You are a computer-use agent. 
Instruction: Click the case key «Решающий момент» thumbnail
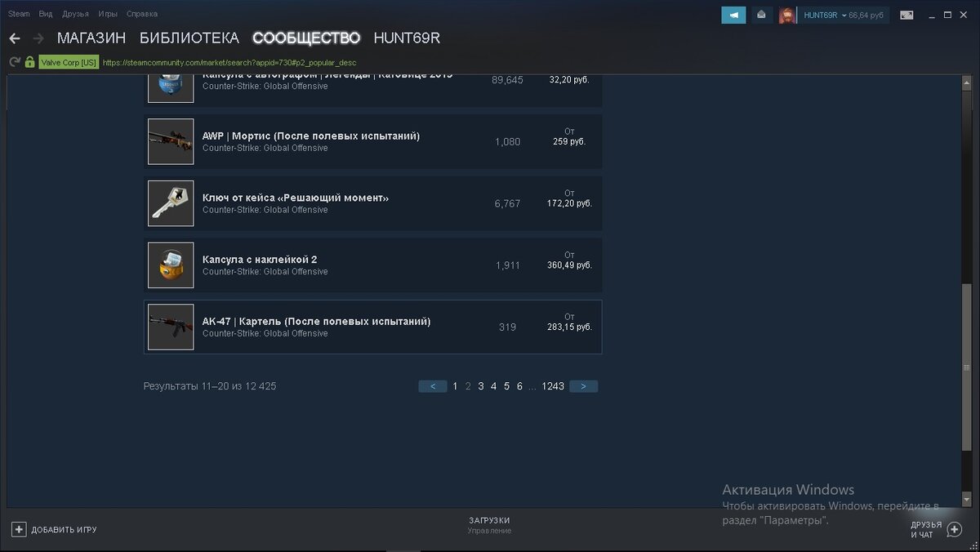click(171, 203)
